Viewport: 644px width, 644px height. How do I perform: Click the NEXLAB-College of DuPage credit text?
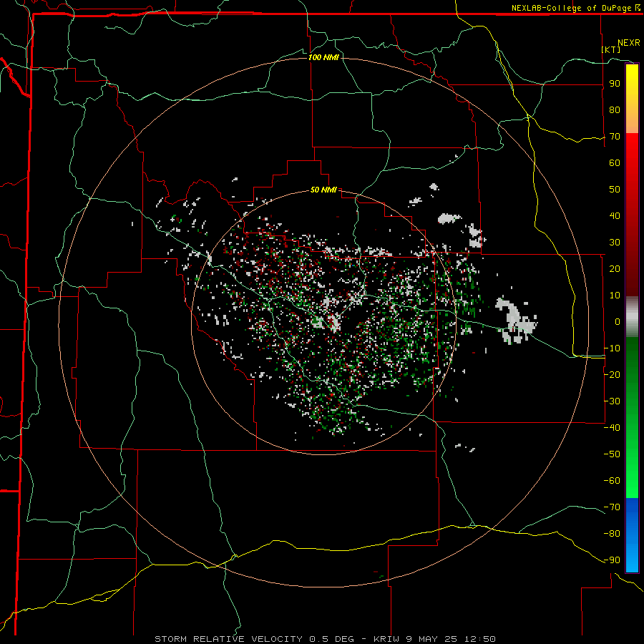(x=575, y=8)
